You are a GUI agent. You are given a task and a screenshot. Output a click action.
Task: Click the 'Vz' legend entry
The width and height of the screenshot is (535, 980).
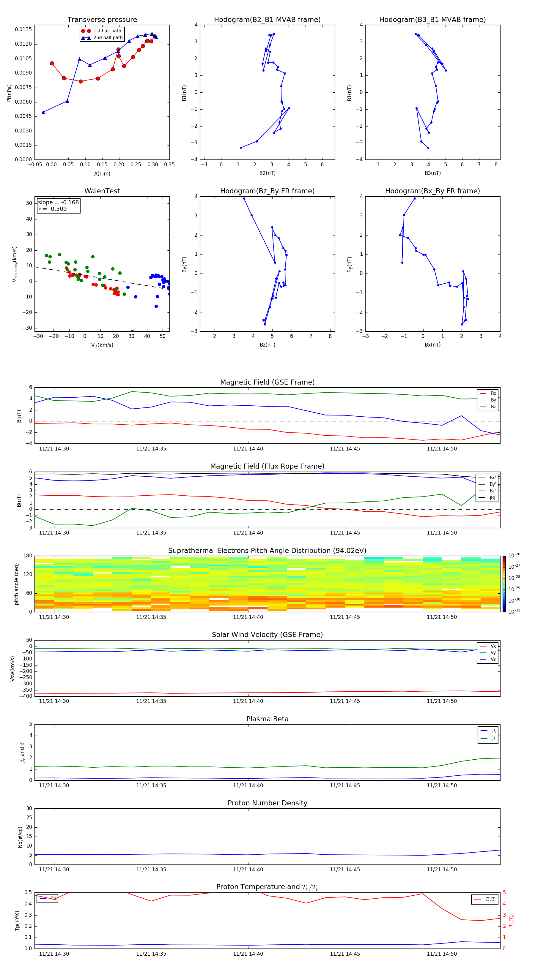click(488, 659)
